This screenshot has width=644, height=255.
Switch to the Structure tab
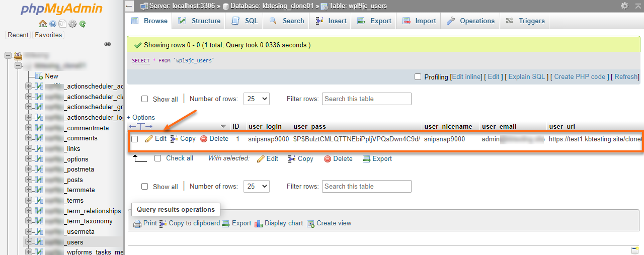[199, 21]
